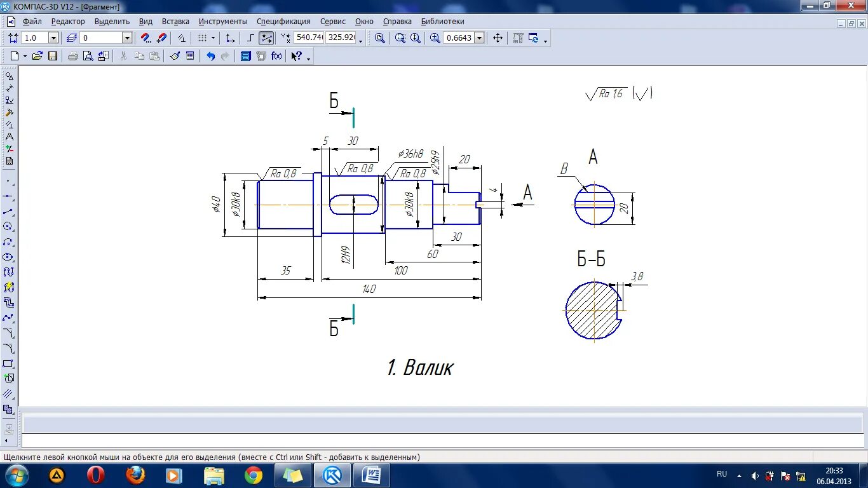This screenshot has width=868, height=488.
Task: Toggle rounding of cursor step
Action: click(x=266, y=38)
